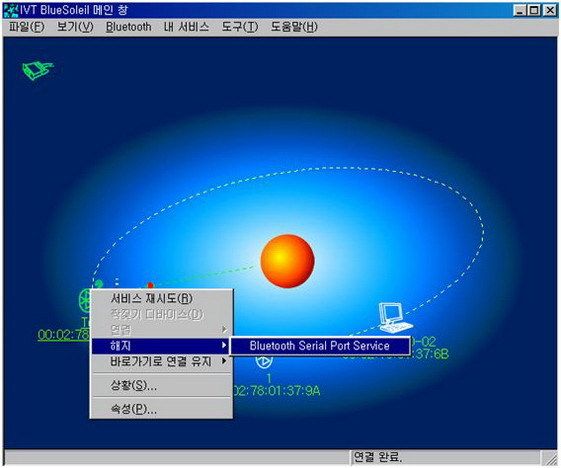
Task: Open the 도움말(H) menu
Action: tap(294, 27)
